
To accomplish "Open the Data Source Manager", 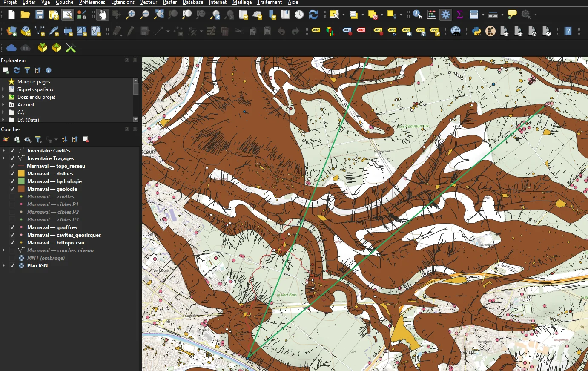I will pyautogui.click(x=11, y=31).
